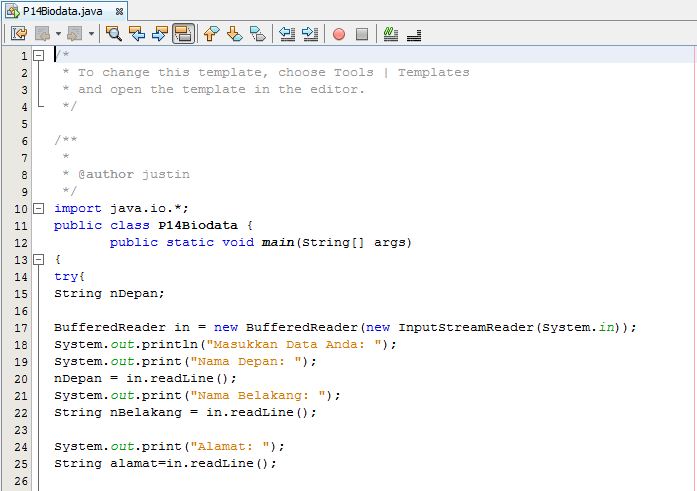
Task: Click 'String nDepan;' declaration
Action: click(x=109, y=293)
